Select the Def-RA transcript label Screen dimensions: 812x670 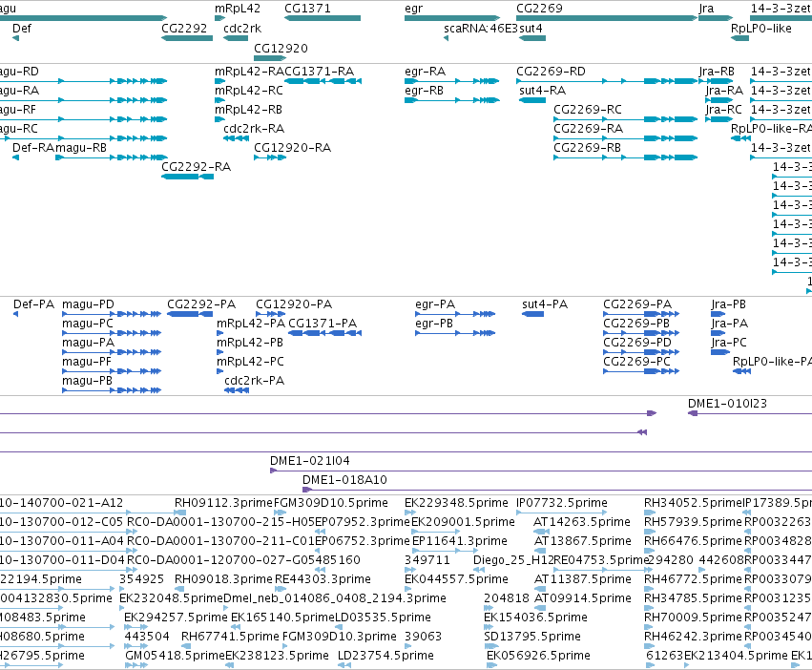[33, 148]
